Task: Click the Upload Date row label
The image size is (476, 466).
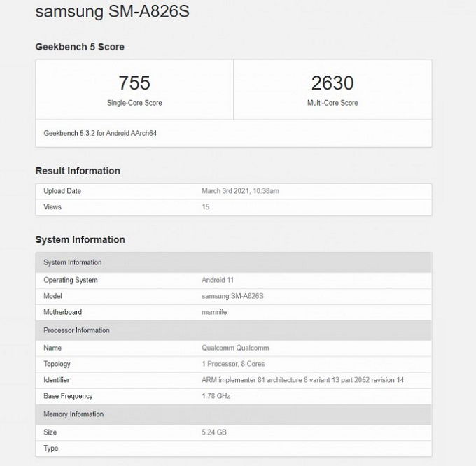Action: point(62,191)
